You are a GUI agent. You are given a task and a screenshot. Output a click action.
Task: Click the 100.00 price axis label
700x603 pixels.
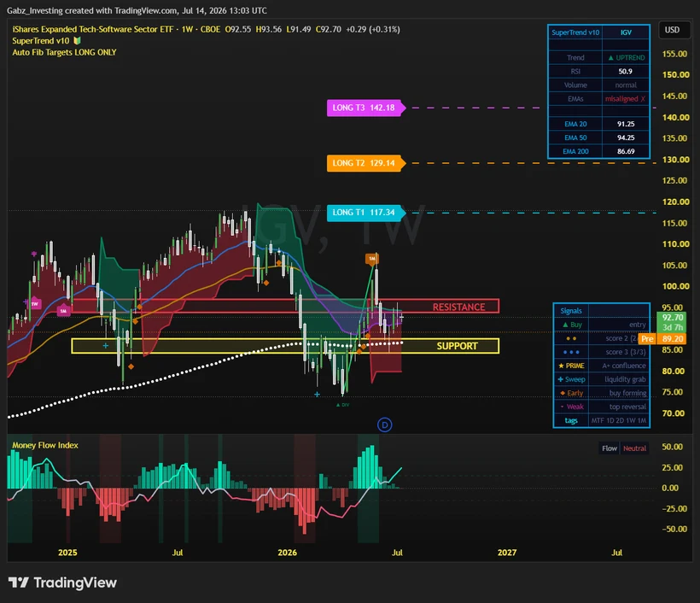(x=675, y=286)
